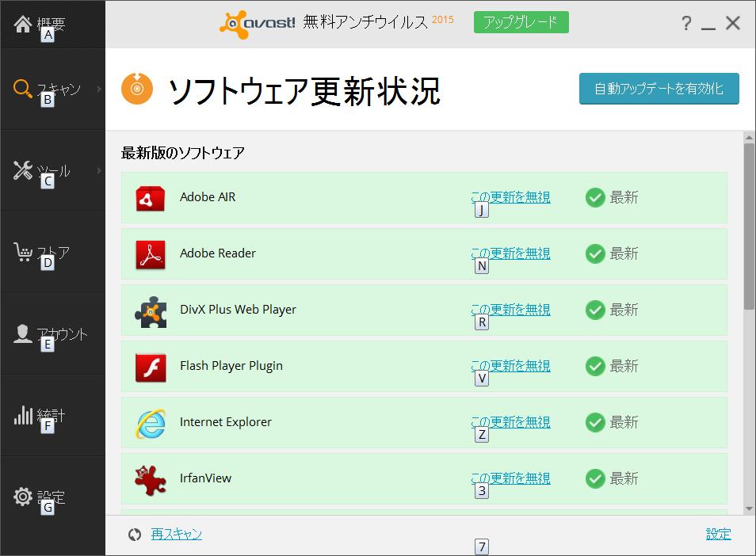756x556 pixels.
Task: Click the DivX Plus Web Player puzzle icon
Action: click(x=151, y=311)
